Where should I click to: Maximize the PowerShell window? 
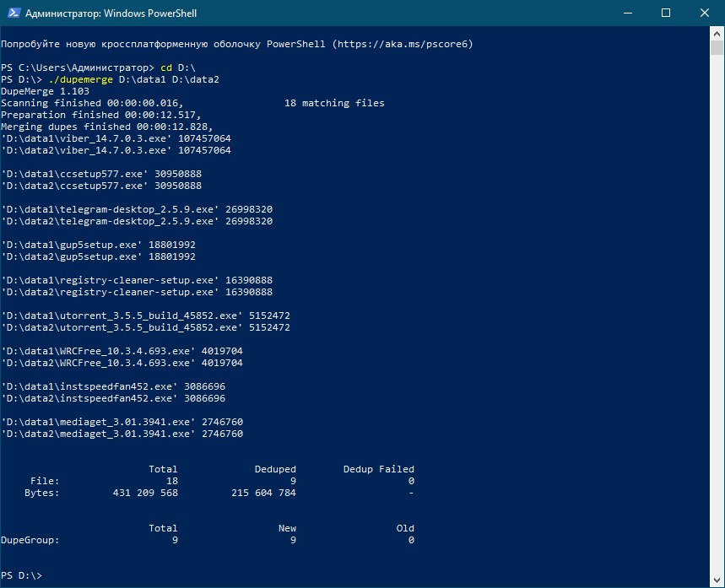(x=666, y=13)
